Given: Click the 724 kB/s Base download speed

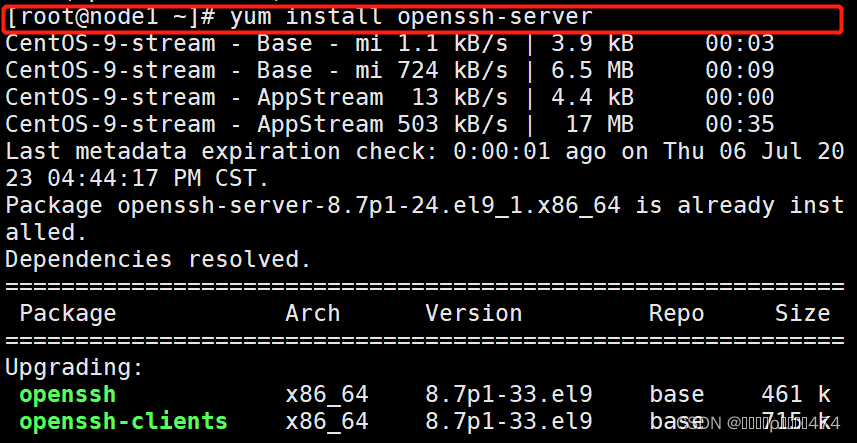Looking at the screenshot, I should pos(453,71).
